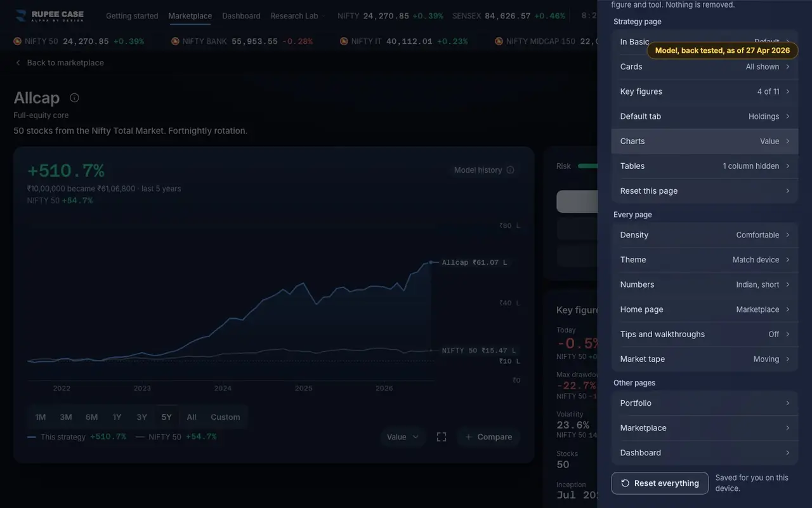Click the NIFTY MIDCAP 150 ticker icon
Screen dimensions: 812x508
tap(499, 41)
